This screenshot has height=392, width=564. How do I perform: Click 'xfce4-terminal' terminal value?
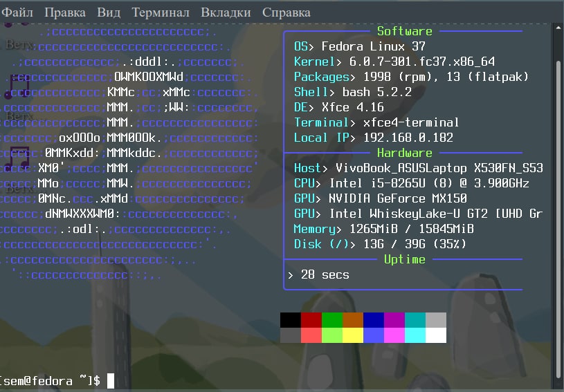(x=411, y=122)
